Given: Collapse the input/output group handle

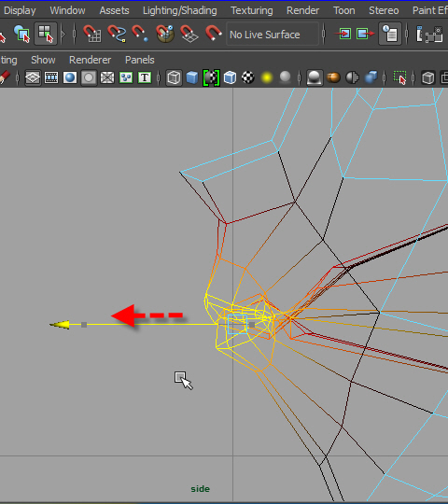Looking at the screenshot, I should 324,34.
